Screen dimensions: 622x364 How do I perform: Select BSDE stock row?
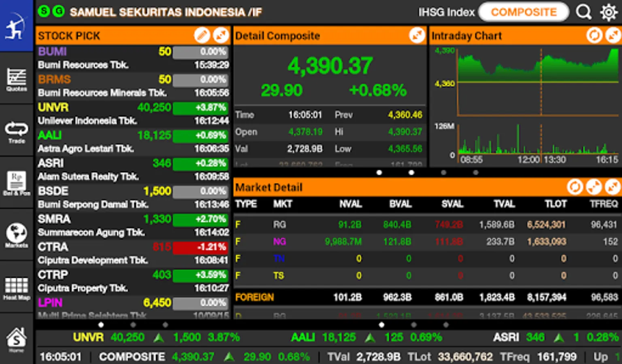coord(133,198)
